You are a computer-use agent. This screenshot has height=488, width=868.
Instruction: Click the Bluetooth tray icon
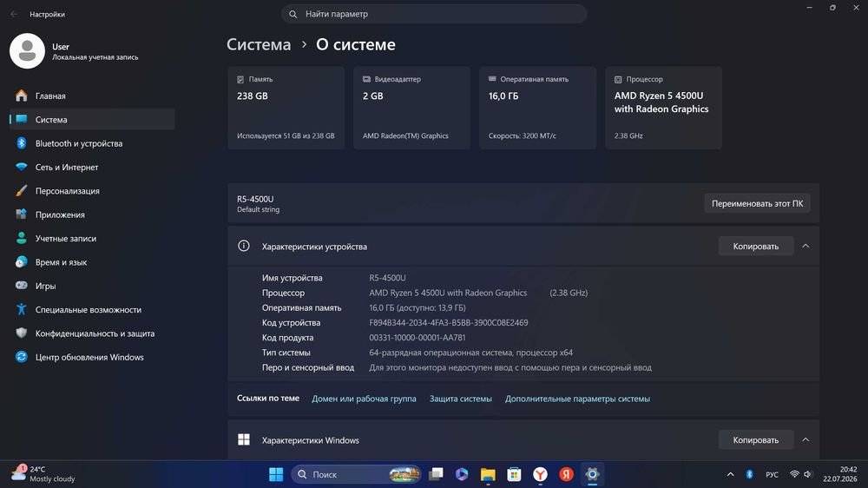(x=749, y=474)
